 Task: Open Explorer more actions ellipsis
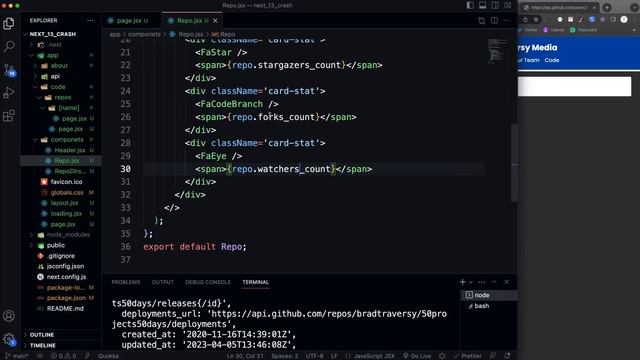pyautogui.click(x=90, y=20)
